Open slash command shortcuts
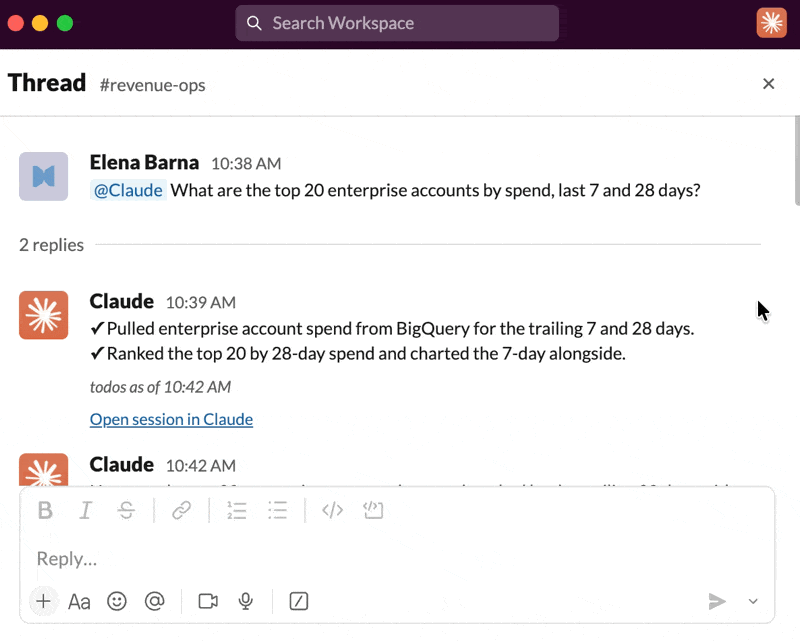 point(298,601)
